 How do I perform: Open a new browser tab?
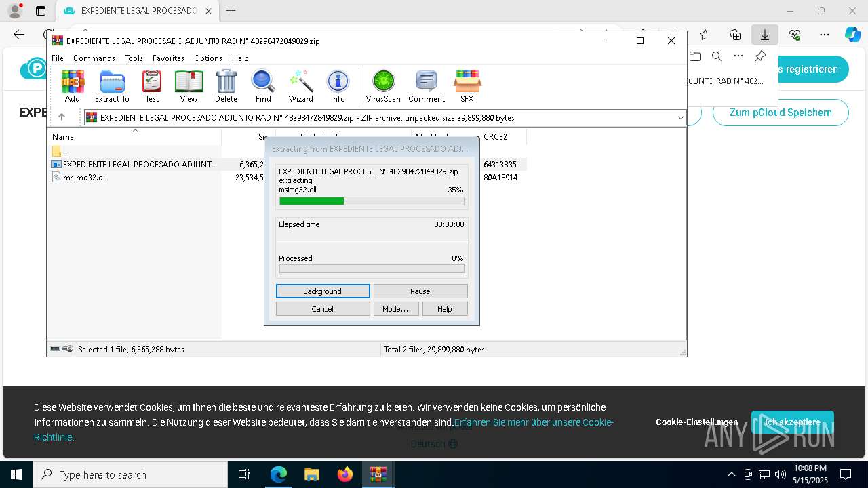231,11
